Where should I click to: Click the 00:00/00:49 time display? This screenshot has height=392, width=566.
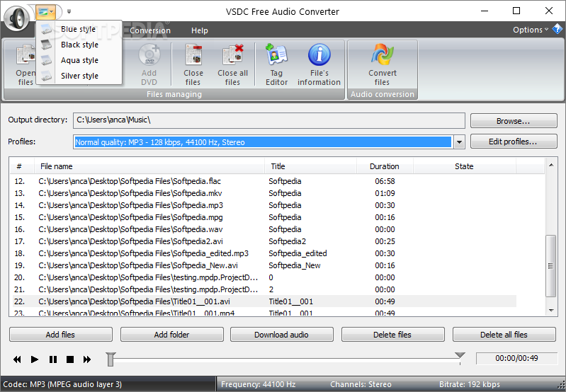[x=516, y=358]
